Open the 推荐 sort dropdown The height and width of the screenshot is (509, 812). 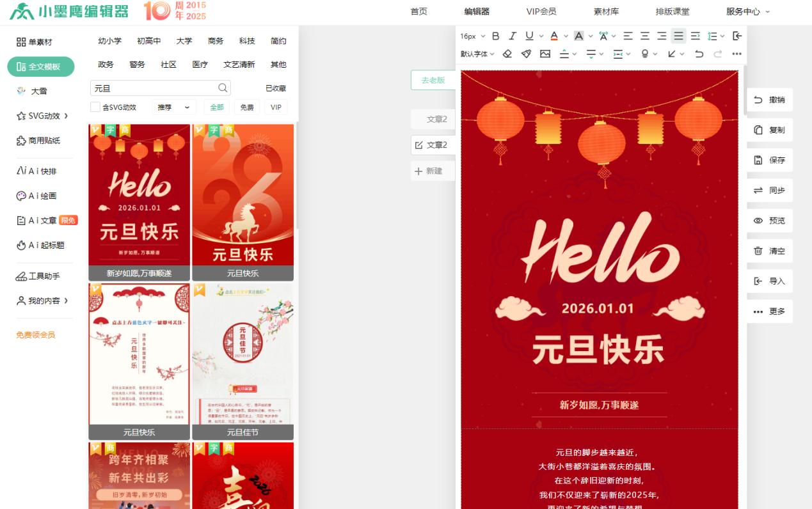(173, 107)
